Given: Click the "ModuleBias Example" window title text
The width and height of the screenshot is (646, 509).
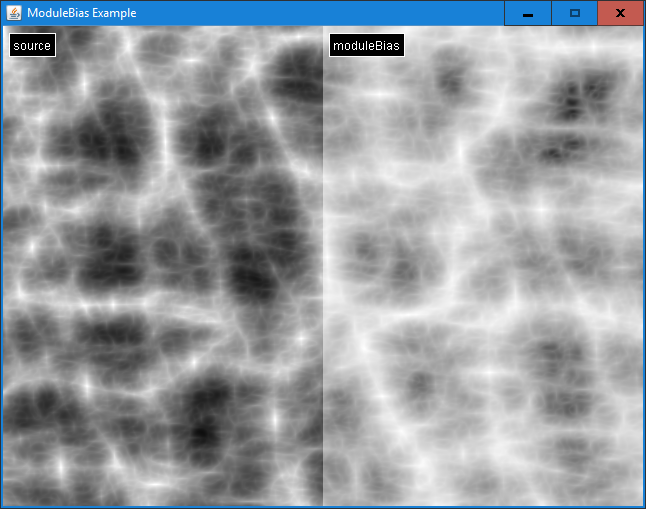Looking at the screenshot, I should (82, 13).
